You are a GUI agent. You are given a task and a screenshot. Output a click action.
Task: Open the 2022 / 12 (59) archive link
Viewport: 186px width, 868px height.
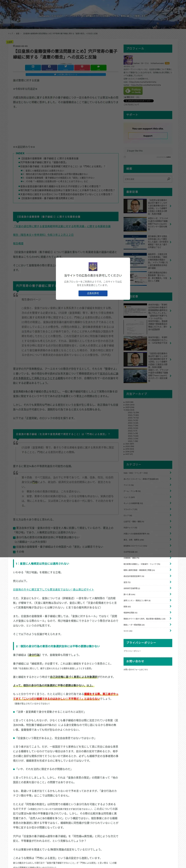133,412
